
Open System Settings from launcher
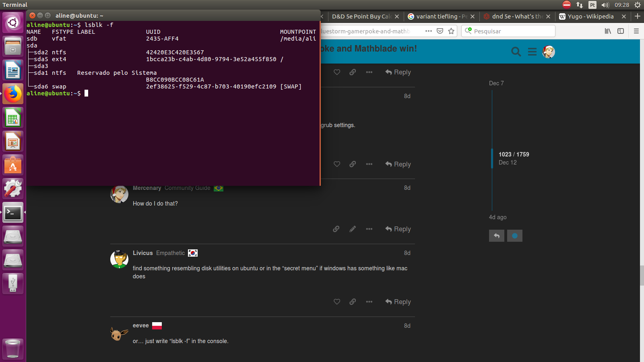[13, 189]
